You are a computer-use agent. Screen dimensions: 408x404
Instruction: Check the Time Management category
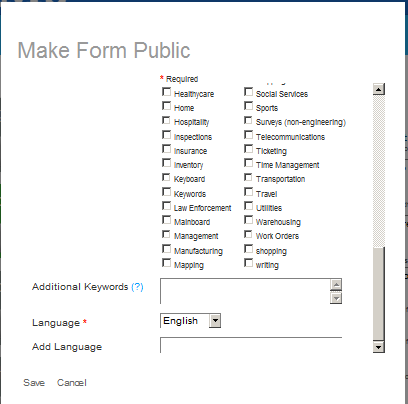[x=248, y=163]
